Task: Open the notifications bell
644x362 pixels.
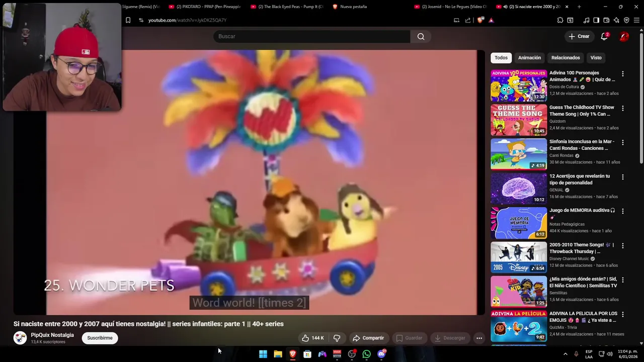Action: (604, 36)
